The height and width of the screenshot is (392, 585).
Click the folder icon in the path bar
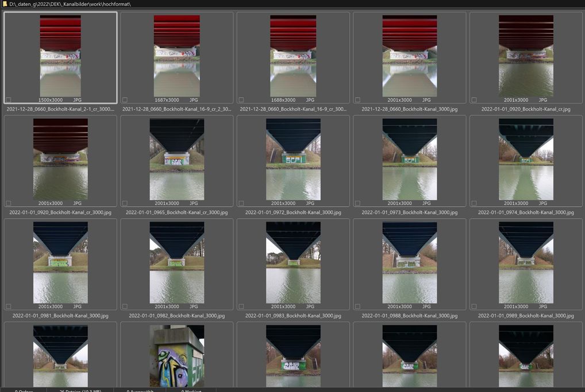coord(5,3)
